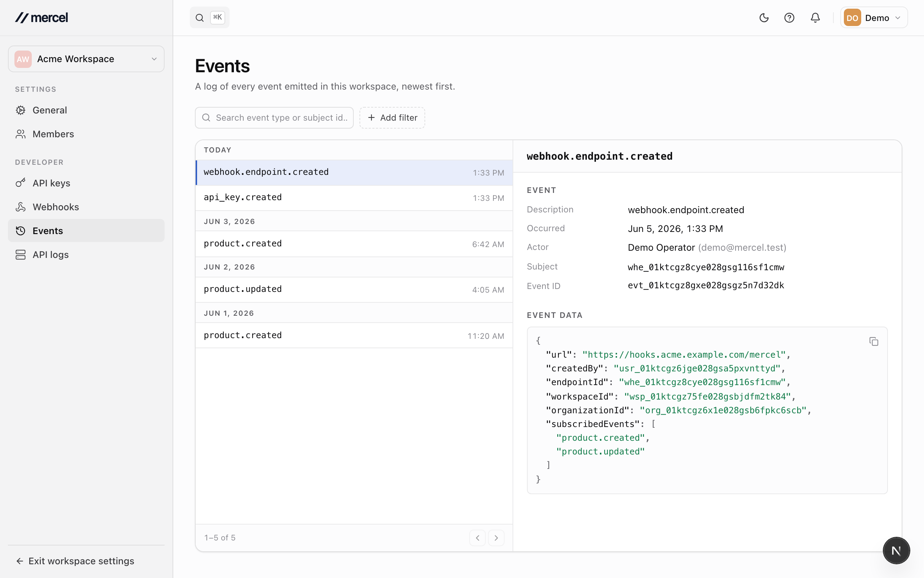This screenshot has height=578, width=924.
Task: Select the api_key.created event row
Action: coord(354,198)
